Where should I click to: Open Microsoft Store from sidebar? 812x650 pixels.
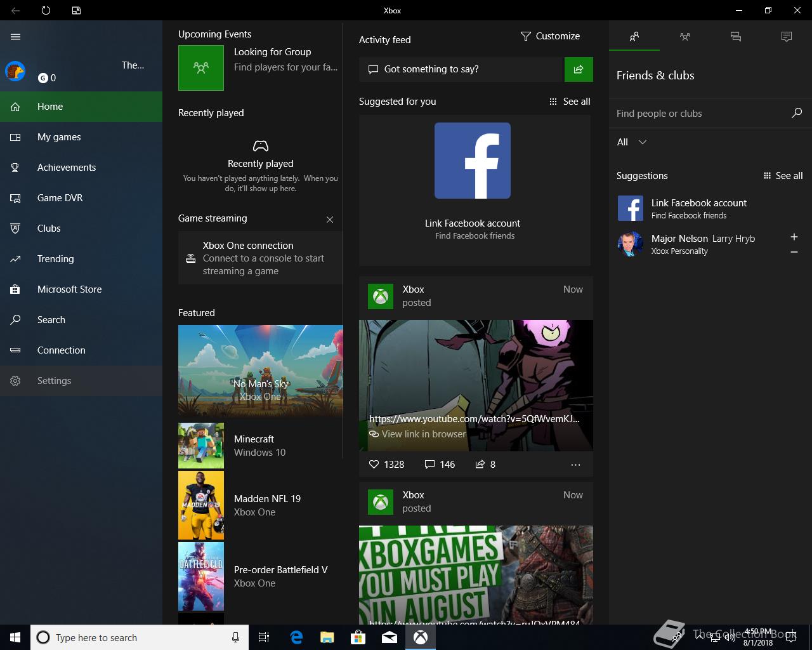coord(81,289)
